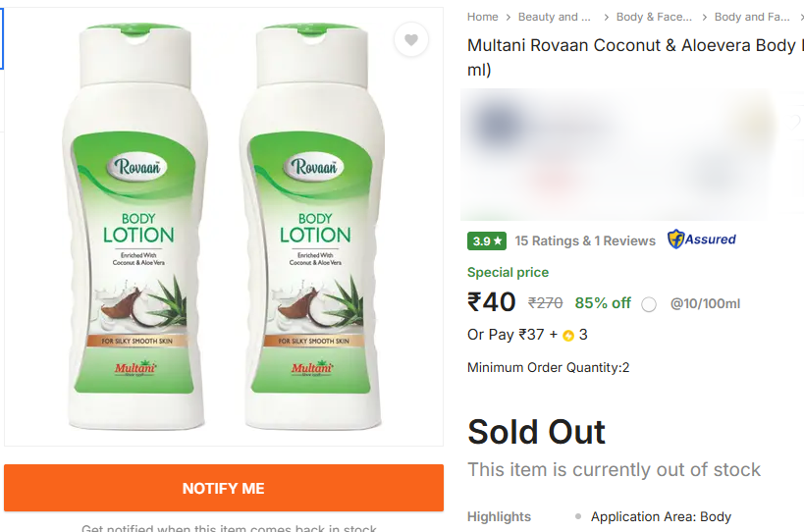Click the gold SuperCoin icon
Image resolution: width=804 pixels, height=532 pixels.
click(x=568, y=336)
